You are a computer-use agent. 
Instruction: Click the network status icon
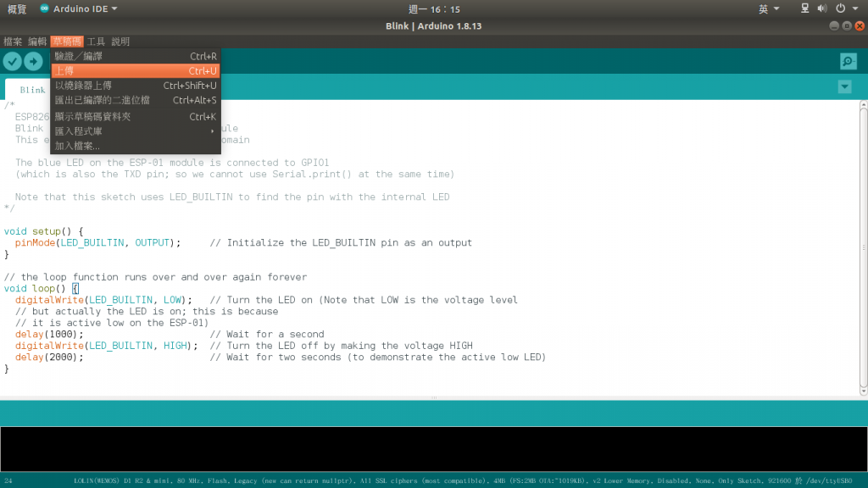tap(805, 8)
